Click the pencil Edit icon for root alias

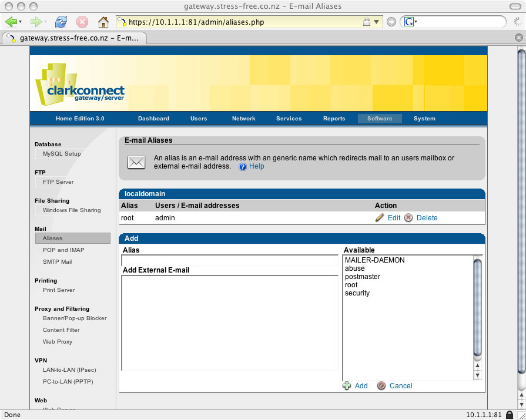380,218
